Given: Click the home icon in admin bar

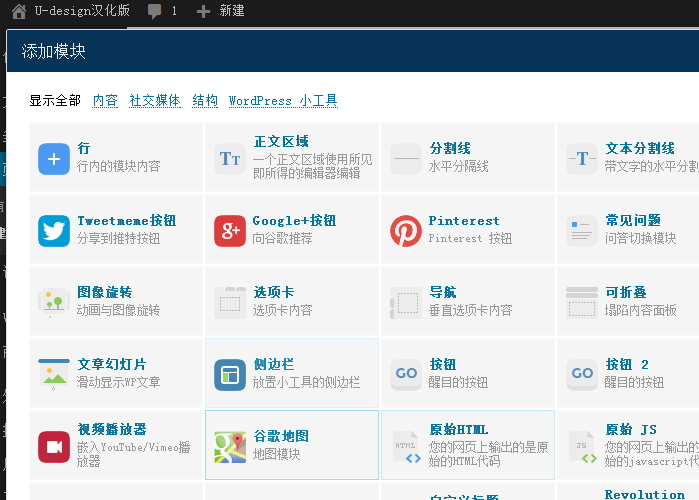Looking at the screenshot, I should (x=19, y=11).
